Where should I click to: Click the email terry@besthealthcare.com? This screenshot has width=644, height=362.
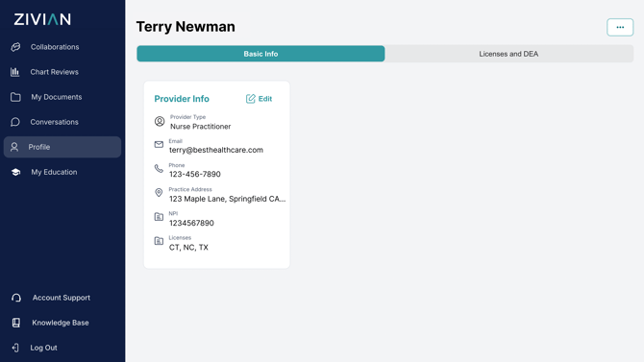tap(216, 150)
